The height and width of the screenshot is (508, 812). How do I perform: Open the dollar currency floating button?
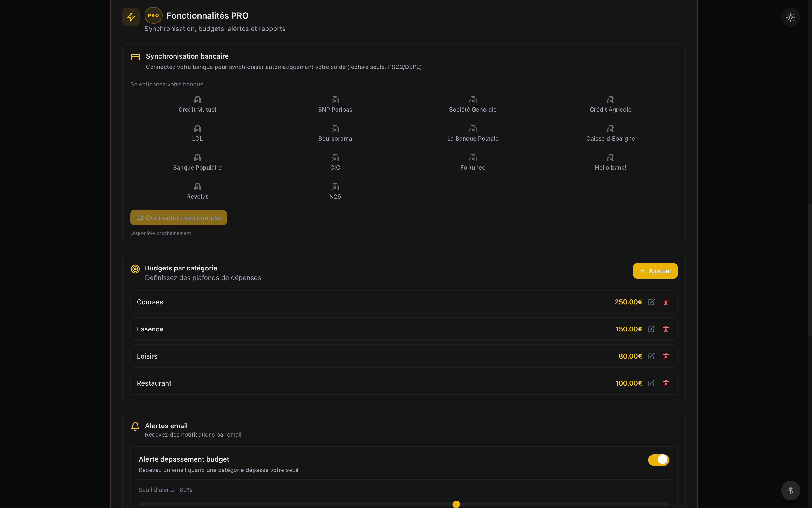[790, 491]
